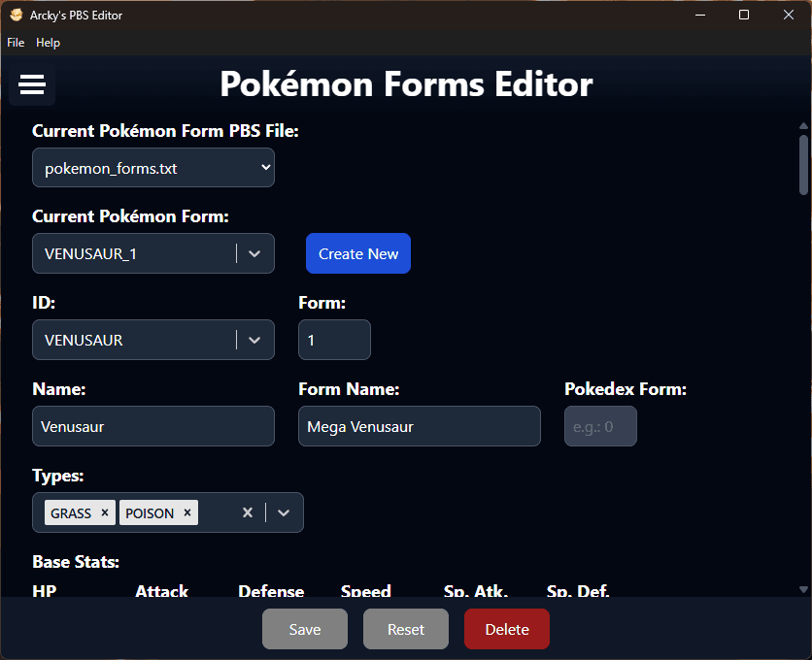The height and width of the screenshot is (660, 812).
Task: Click the Form Name field Mega Venusaur
Action: tap(420, 426)
